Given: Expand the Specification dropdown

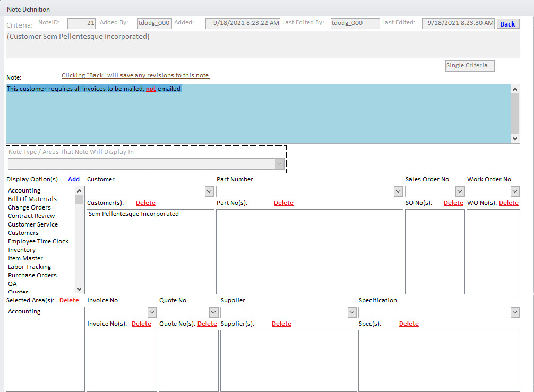Looking at the screenshot, I should [x=515, y=312].
